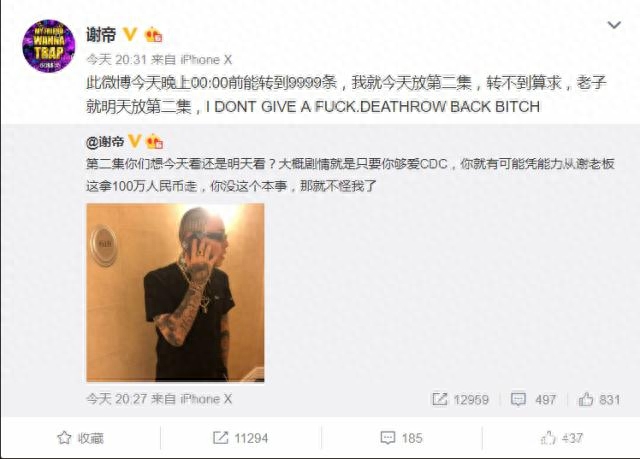Open the comments button showing 185
The image size is (640, 459).
[x=401, y=438]
